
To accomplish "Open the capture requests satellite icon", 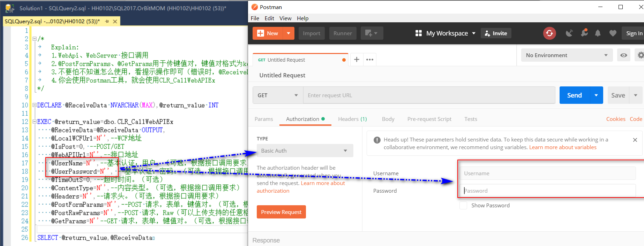I will [x=569, y=33].
